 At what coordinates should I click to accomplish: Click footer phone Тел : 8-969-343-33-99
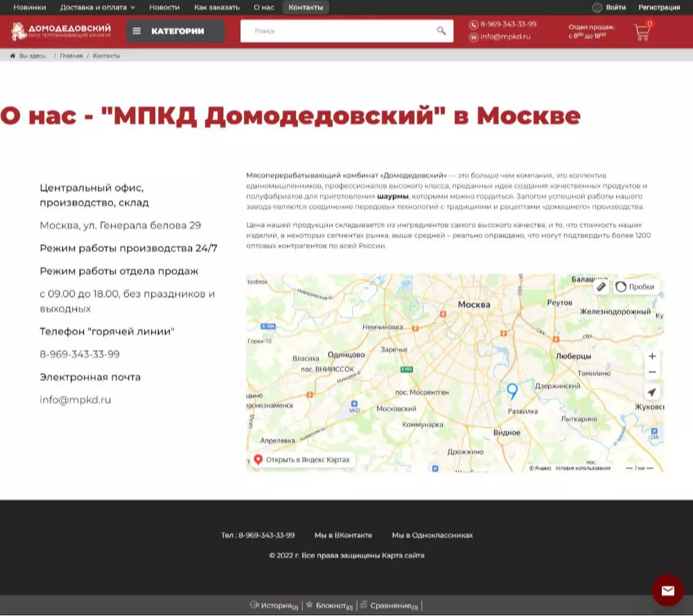tap(258, 535)
